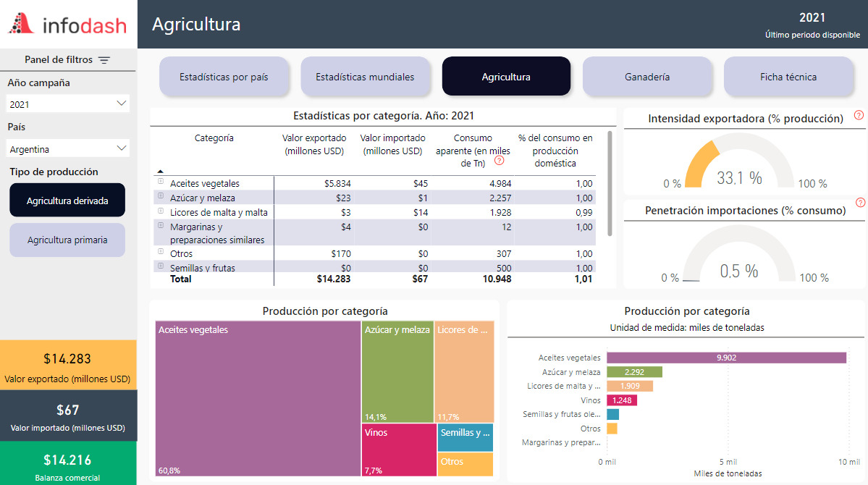Click the Valor importado column header
The width and height of the screenshot is (868, 485).
393,145
